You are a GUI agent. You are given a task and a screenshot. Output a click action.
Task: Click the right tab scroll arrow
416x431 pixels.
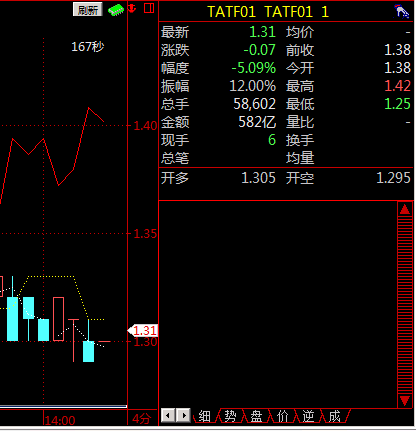pyautogui.click(x=183, y=415)
